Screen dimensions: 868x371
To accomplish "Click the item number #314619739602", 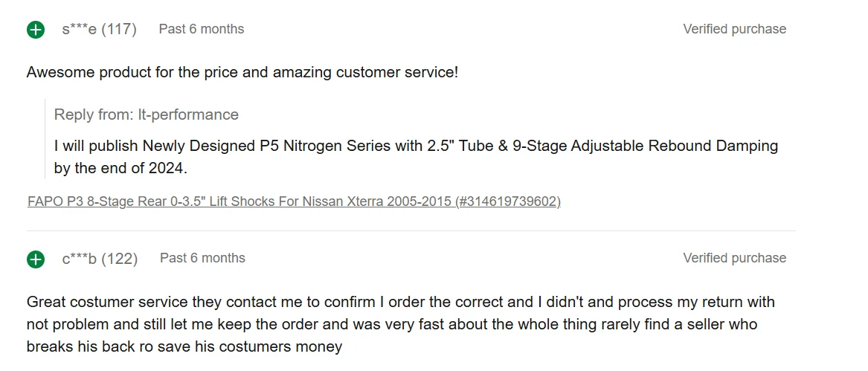I will [x=508, y=201].
